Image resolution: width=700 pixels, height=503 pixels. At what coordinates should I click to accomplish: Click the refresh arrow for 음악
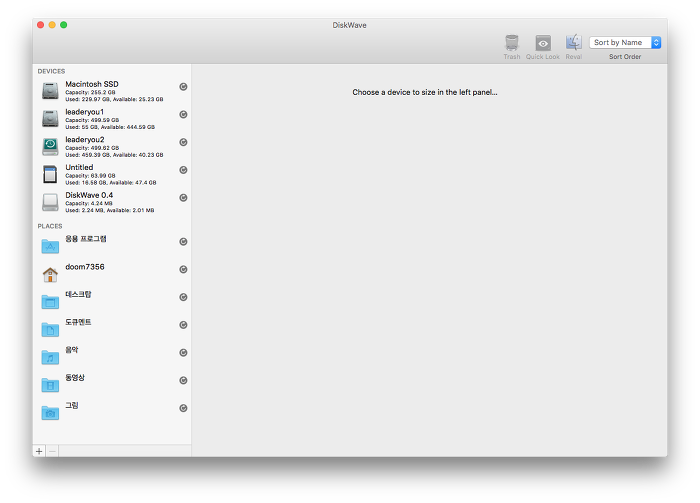(183, 352)
